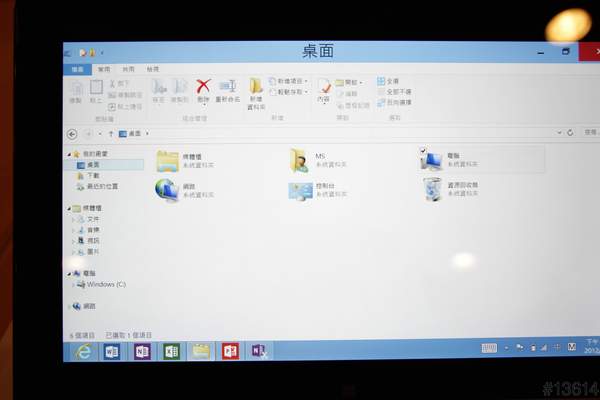Select the Control Panel (控制台) item
Screen dimensions: 600x400
318,190
